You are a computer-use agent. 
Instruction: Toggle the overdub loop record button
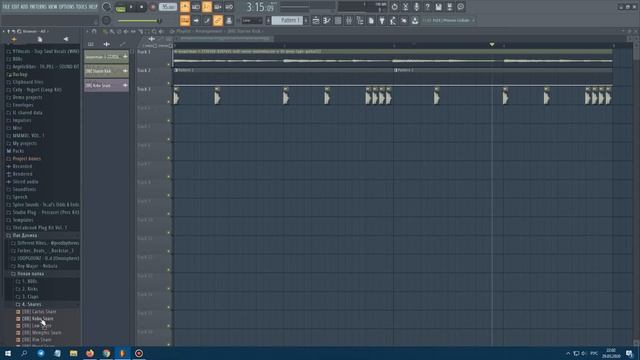(x=218, y=7)
